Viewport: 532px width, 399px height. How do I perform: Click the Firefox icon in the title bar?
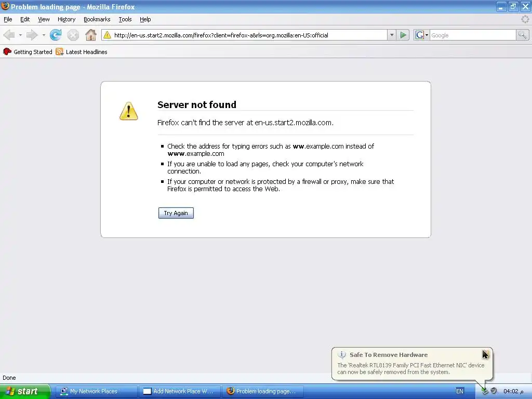(5, 6)
